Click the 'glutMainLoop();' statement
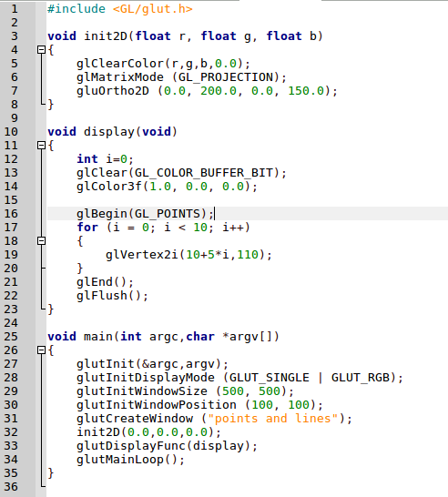The width and height of the screenshot is (448, 497). coord(130,460)
